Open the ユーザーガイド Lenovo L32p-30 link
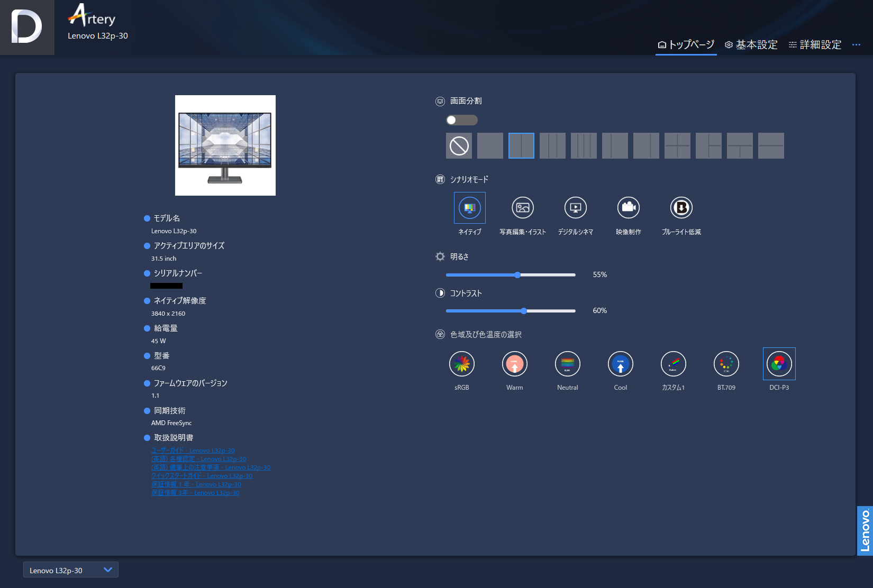This screenshot has width=873, height=588. (x=193, y=451)
